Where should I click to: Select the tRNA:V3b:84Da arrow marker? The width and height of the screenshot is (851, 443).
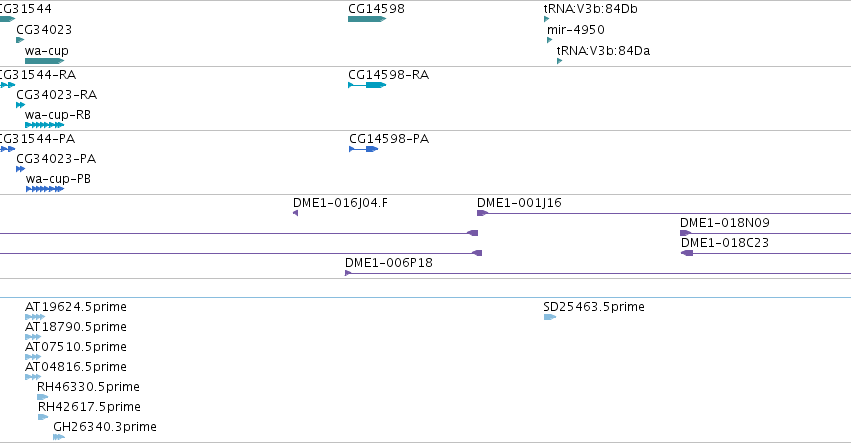tap(560, 61)
